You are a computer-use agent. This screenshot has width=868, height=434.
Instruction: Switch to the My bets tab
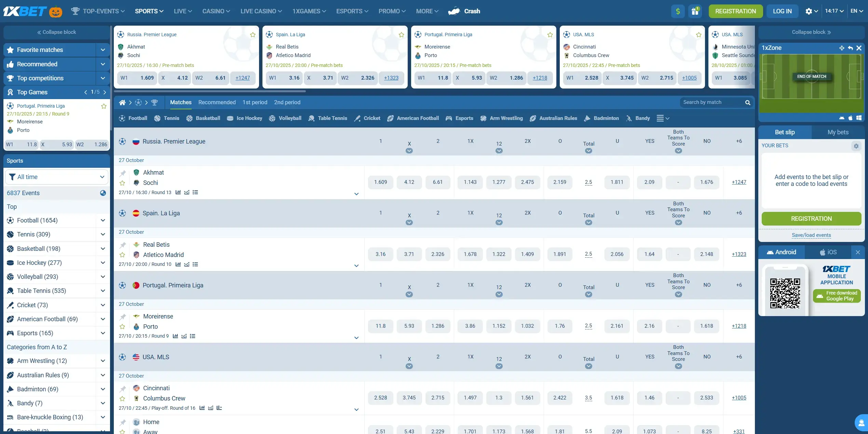[838, 132]
